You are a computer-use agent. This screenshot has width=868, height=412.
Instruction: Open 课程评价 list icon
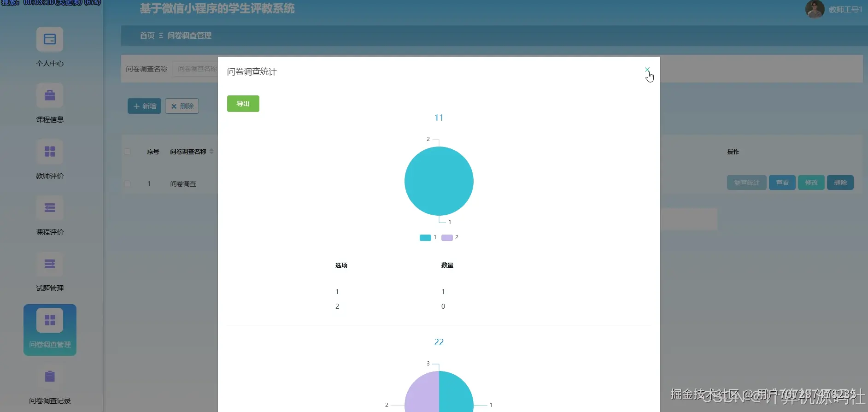pos(50,208)
